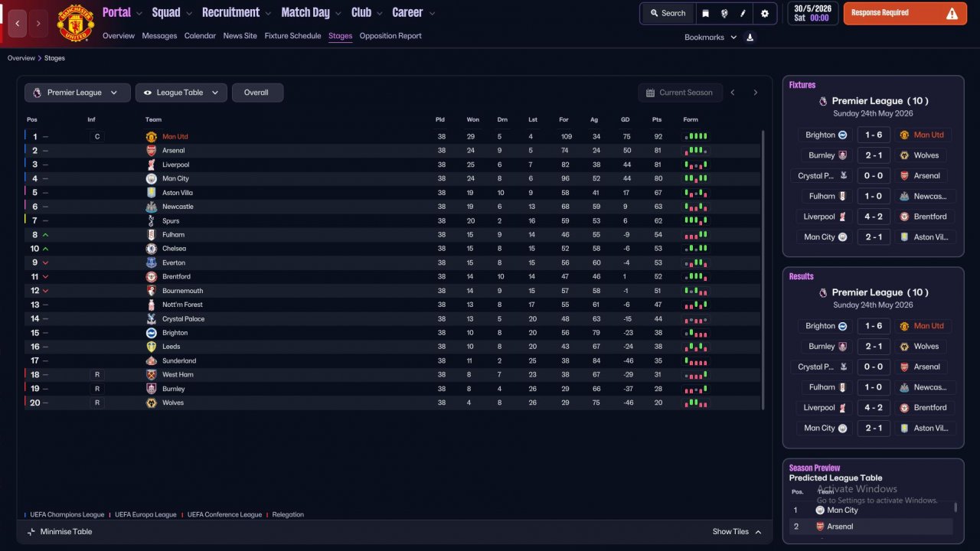Expand the Premier League competition dropdown
Viewport: 980px width, 551px height.
[x=77, y=93]
